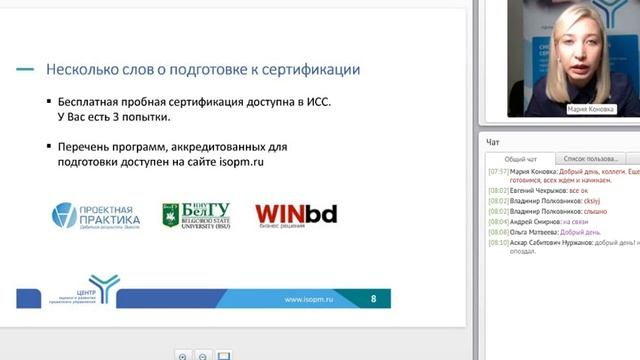This screenshot has height=360, width=640.
Task: Zoom out of the presentation slide
Action: pos(203,356)
